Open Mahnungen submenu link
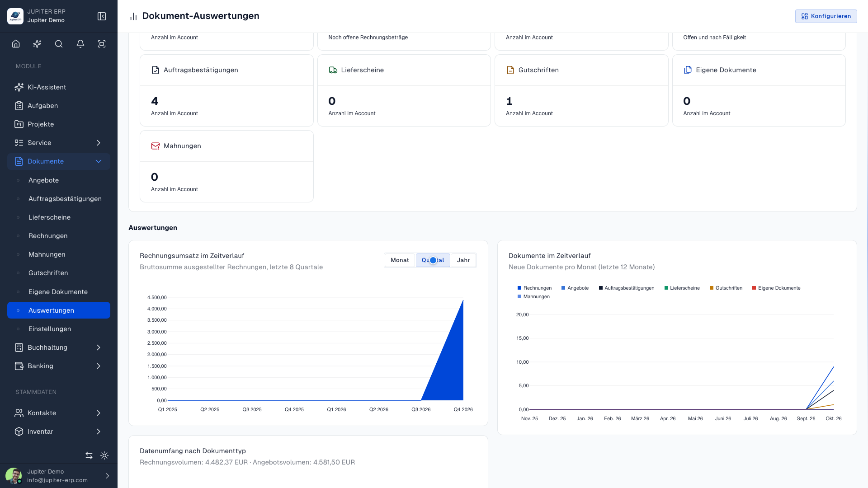The width and height of the screenshot is (868, 488). (59, 254)
